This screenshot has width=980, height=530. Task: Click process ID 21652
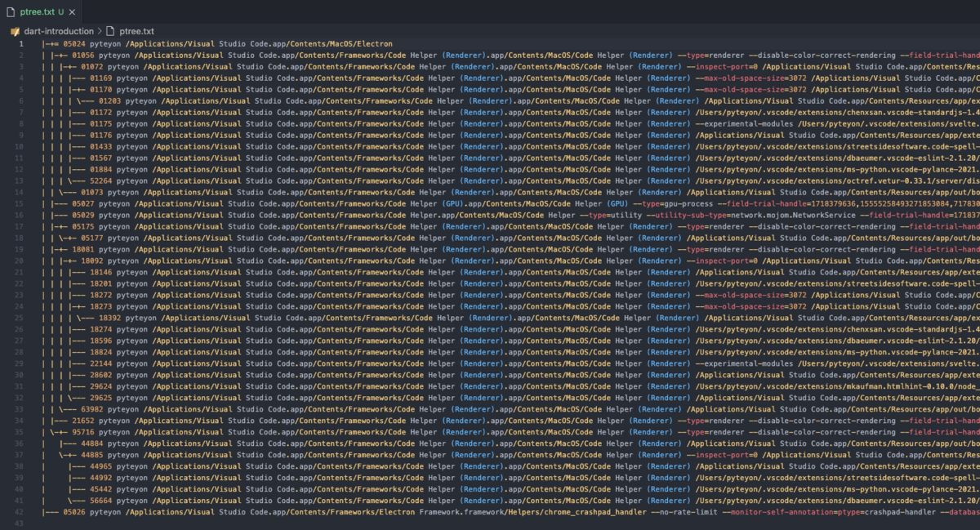click(83, 421)
